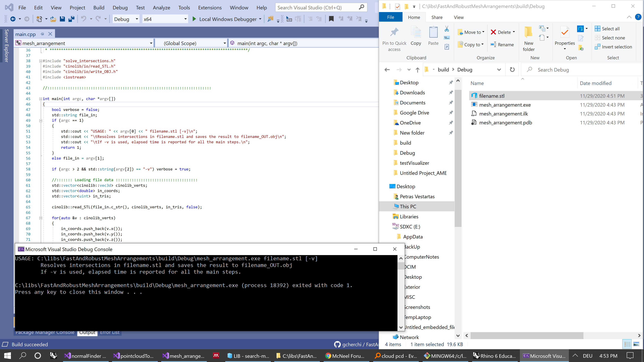Open the Build menu

tap(99, 8)
